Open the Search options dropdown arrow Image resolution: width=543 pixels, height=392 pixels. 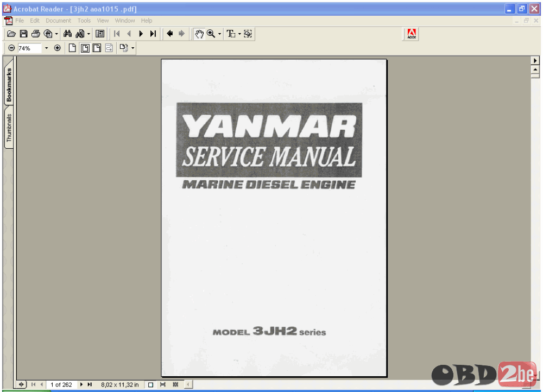(x=89, y=34)
